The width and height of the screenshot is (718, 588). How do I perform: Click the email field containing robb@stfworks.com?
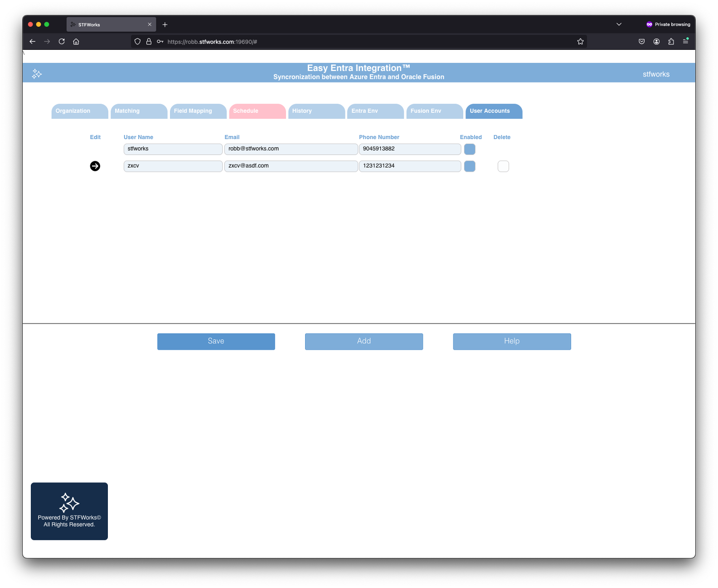coord(291,149)
